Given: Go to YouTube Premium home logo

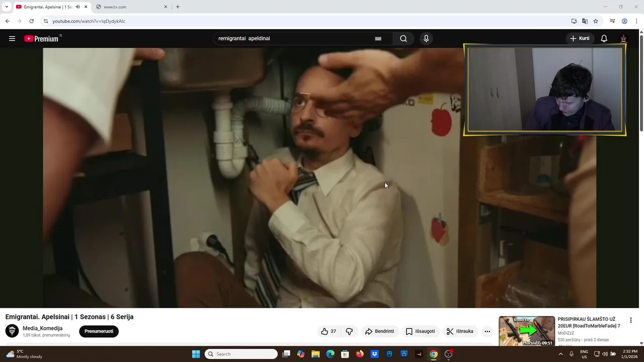Looking at the screenshot, I should 41,39.
